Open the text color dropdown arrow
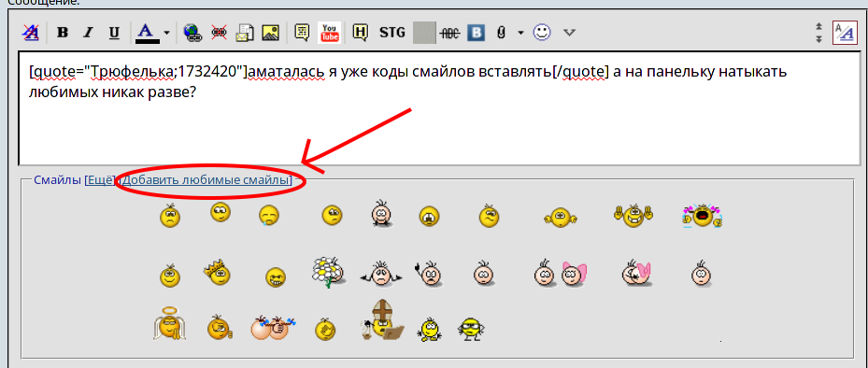This screenshot has height=368, width=868. tap(166, 34)
